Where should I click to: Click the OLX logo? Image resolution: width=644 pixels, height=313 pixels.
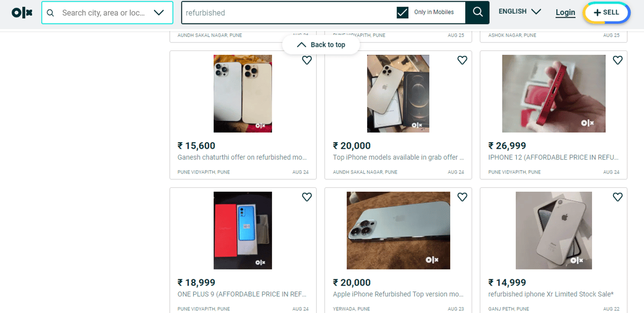coord(21,12)
